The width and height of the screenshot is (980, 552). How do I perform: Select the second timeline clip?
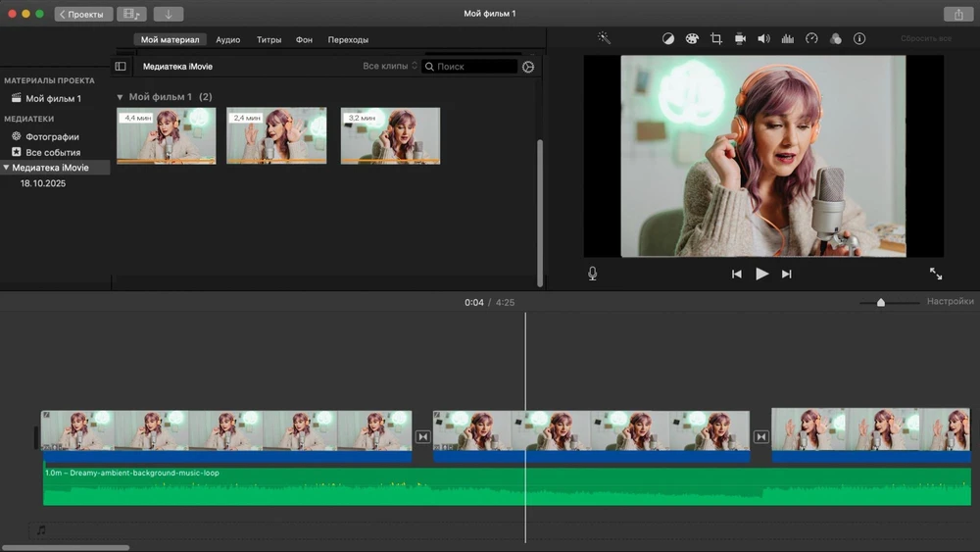[591, 430]
